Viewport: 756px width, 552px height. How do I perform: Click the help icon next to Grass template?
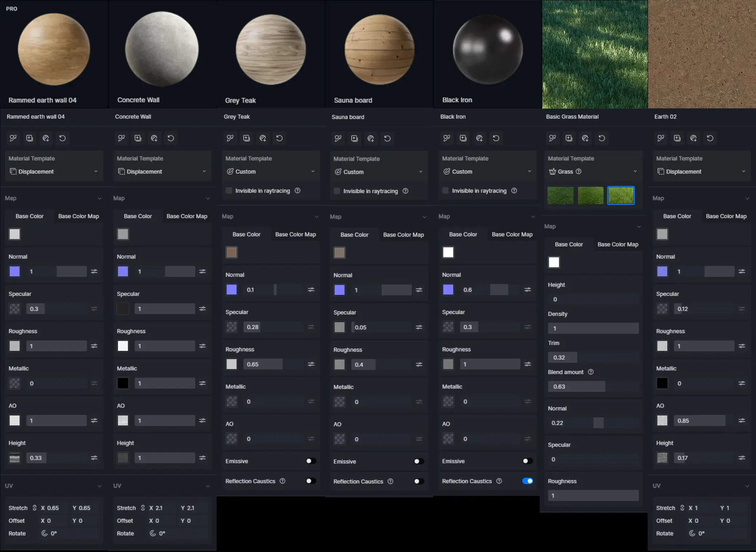pyautogui.click(x=579, y=172)
